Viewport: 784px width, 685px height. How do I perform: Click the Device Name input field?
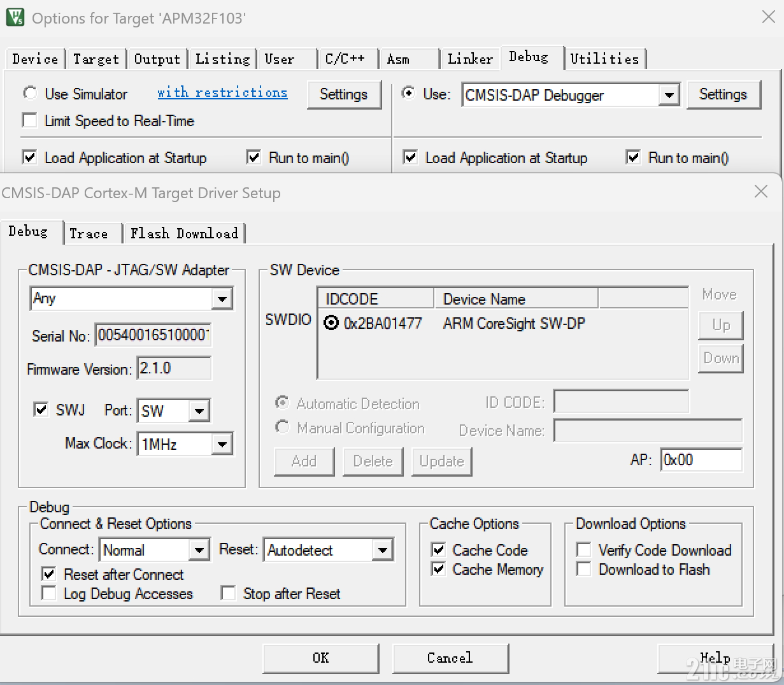coord(648,430)
